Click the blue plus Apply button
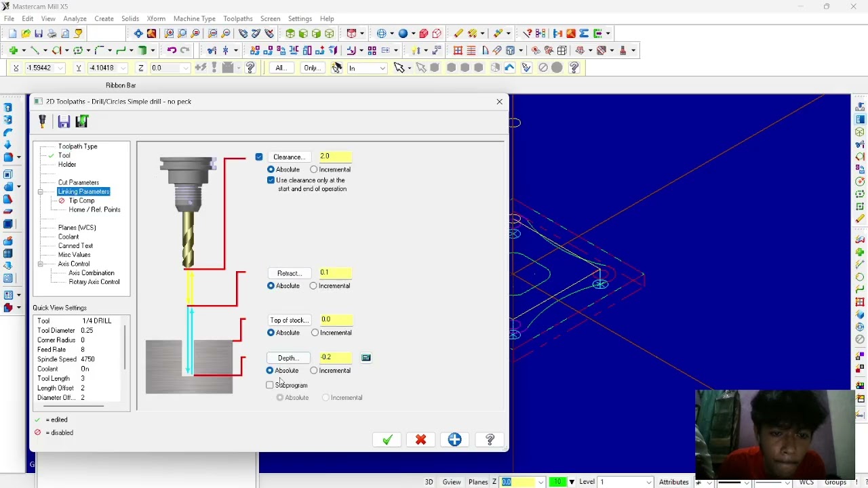Screen dimensions: 868x488 [454, 440]
